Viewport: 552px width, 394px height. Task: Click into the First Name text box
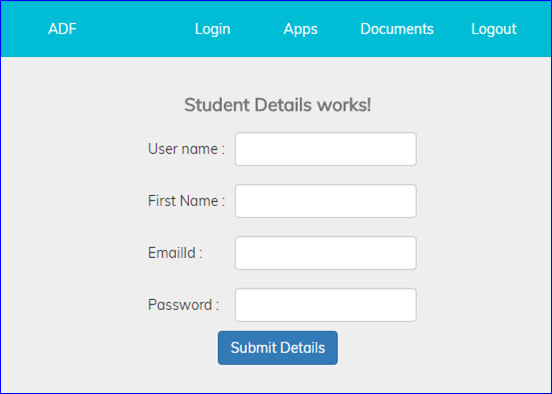tap(326, 201)
